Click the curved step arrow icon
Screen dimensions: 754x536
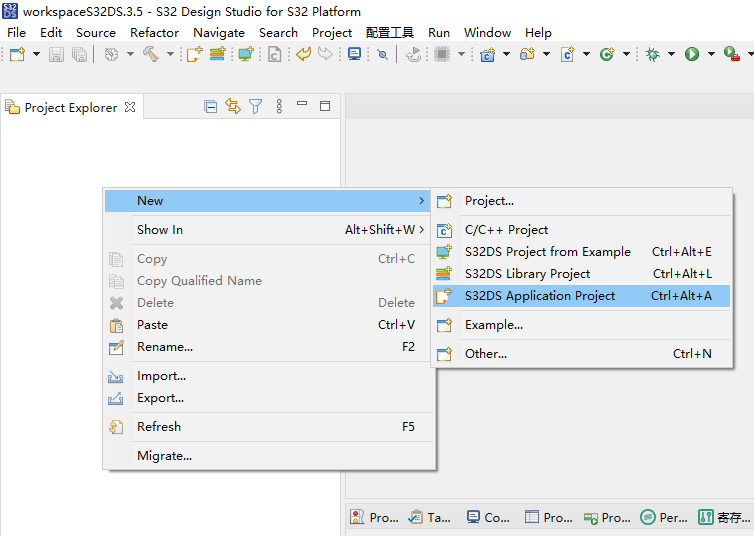point(413,54)
